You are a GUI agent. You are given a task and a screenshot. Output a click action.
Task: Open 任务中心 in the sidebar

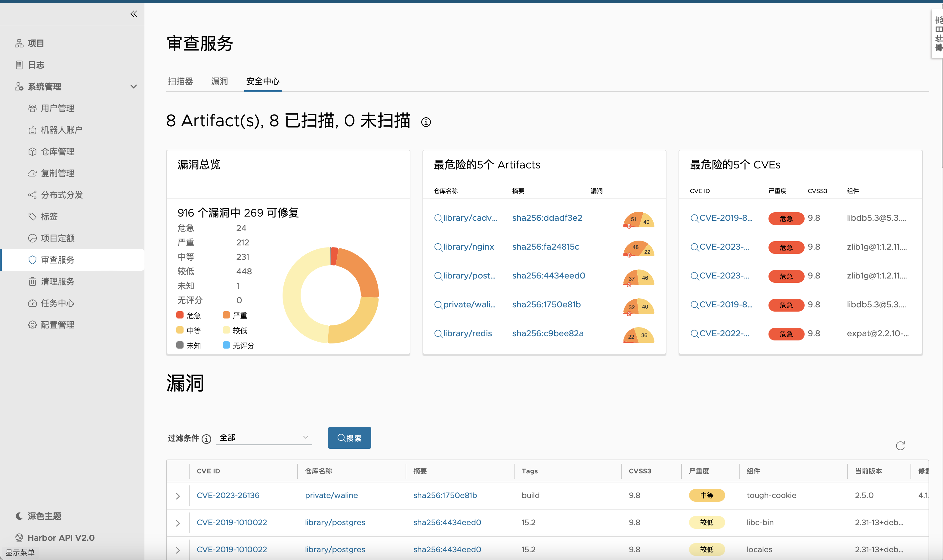[x=57, y=303]
